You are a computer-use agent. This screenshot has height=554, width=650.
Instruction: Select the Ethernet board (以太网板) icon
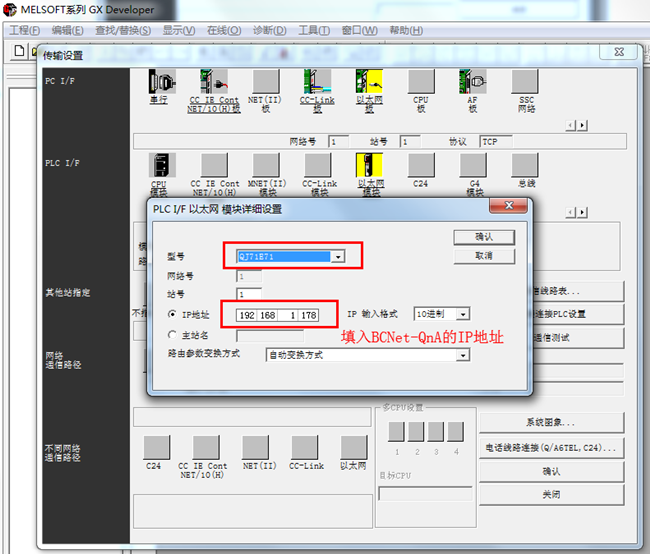click(369, 81)
